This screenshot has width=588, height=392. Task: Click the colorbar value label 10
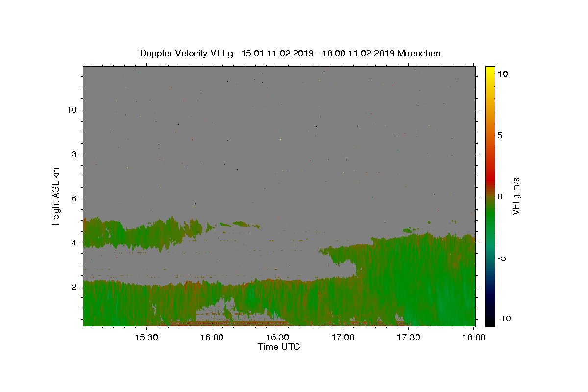[503, 73]
